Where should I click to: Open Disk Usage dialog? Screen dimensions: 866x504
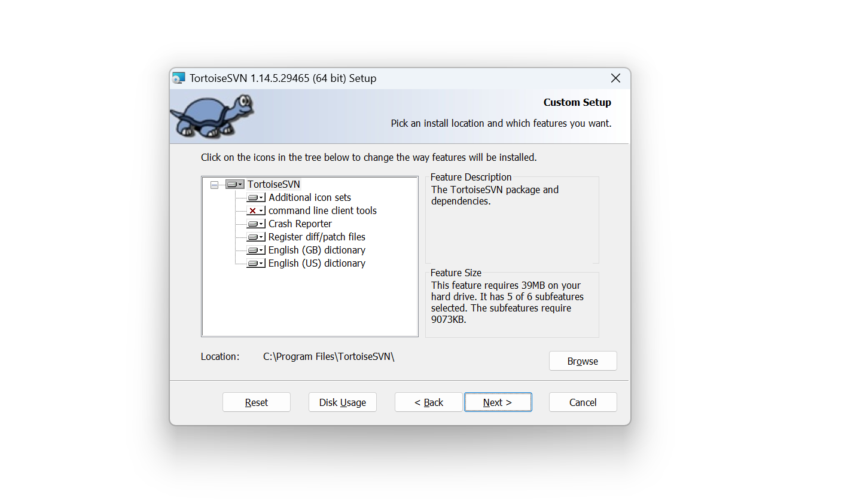[x=343, y=402]
